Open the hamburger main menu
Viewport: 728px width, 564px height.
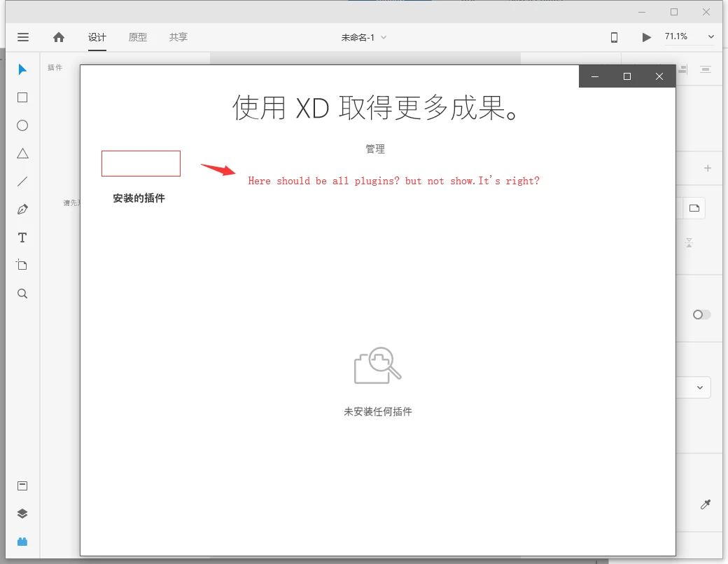tap(22, 37)
